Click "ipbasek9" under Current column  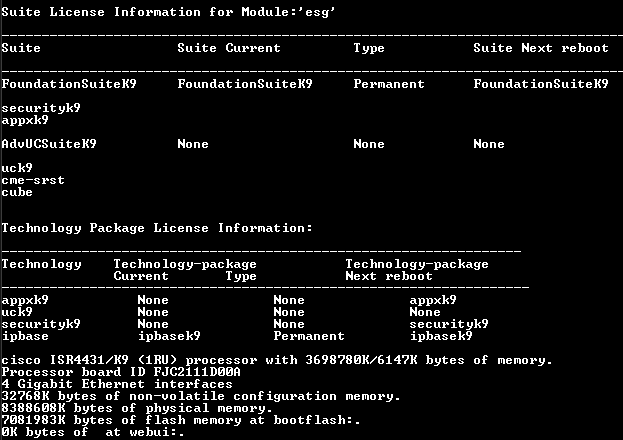point(169,336)
